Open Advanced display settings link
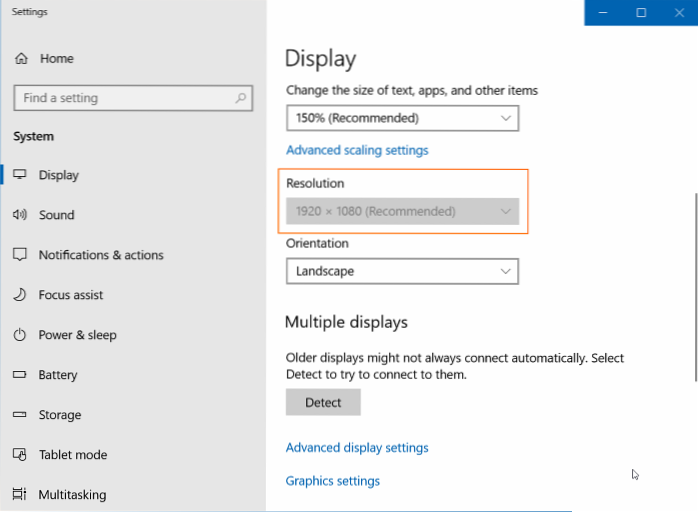The height and width of the screenshot is (512, 698). pos(357,448)
